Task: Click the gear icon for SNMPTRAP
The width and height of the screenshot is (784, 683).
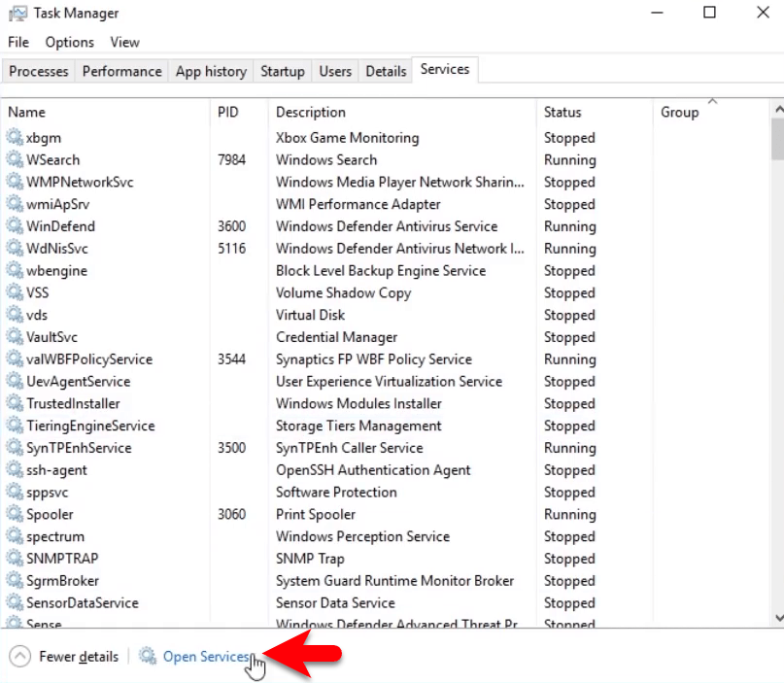Action: coord(15,558)
